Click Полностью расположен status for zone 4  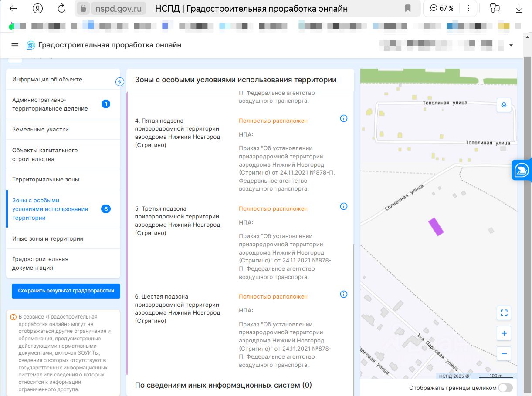273,121
